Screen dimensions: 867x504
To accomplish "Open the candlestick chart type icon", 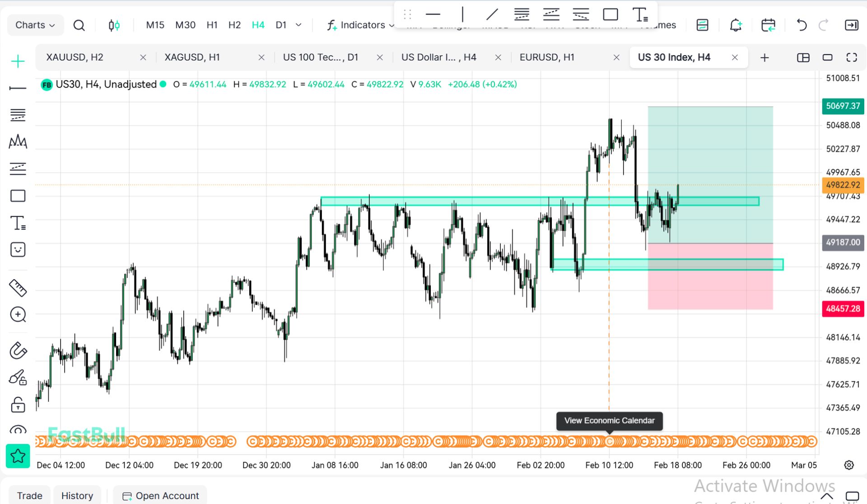I will coord(114,25).
